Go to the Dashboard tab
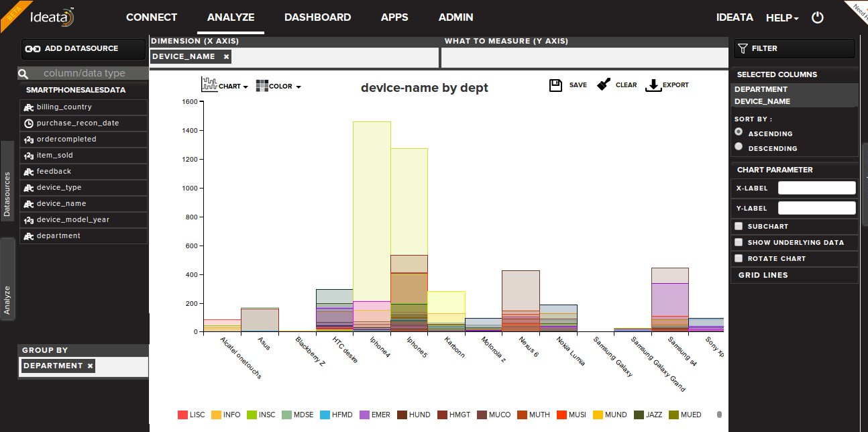Image resolution: width=868 pixels, height=432 pixels. coord(317,17)
